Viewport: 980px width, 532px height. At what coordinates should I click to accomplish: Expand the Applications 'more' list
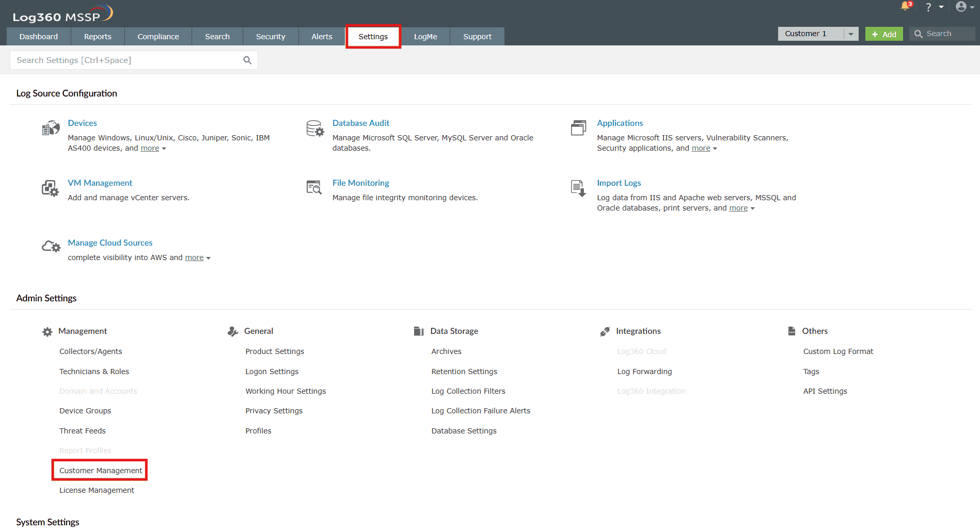[x=704, y=148]
